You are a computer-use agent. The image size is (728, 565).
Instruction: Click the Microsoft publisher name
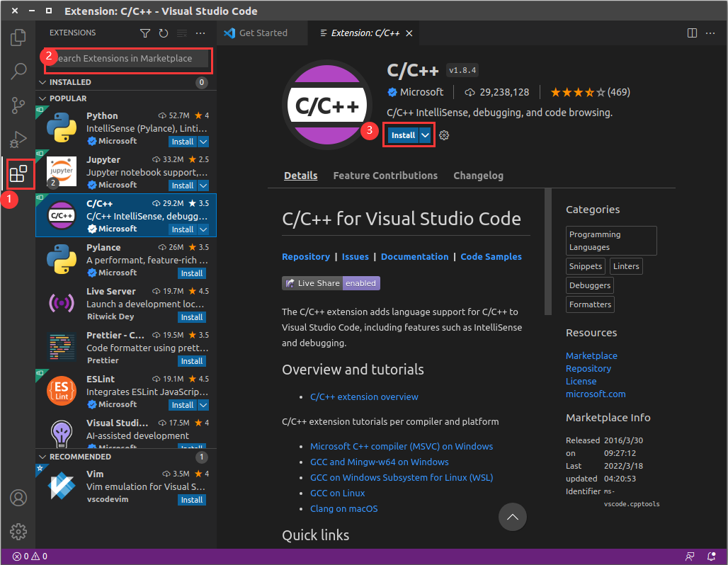[421, 92]
